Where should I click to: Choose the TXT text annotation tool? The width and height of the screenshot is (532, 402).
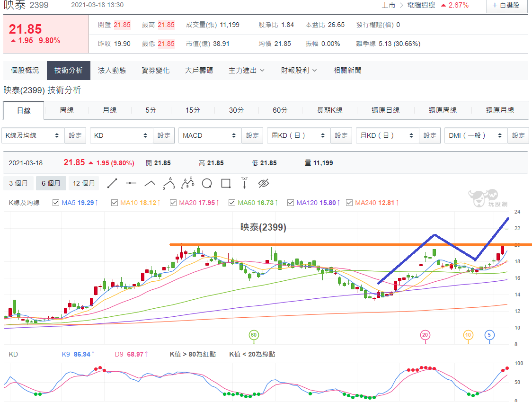(244, 183)
